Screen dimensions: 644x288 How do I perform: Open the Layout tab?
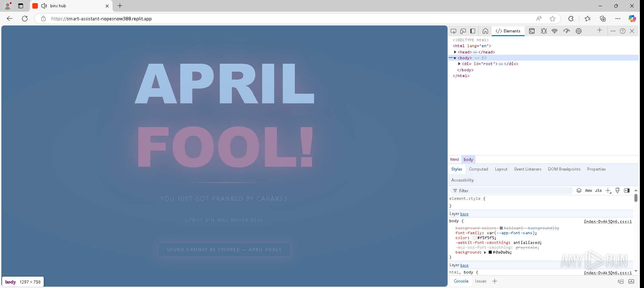[501, 169]
